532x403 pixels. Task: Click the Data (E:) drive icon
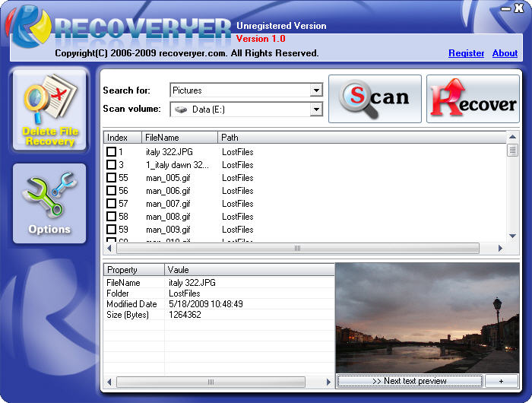(181, 109)
